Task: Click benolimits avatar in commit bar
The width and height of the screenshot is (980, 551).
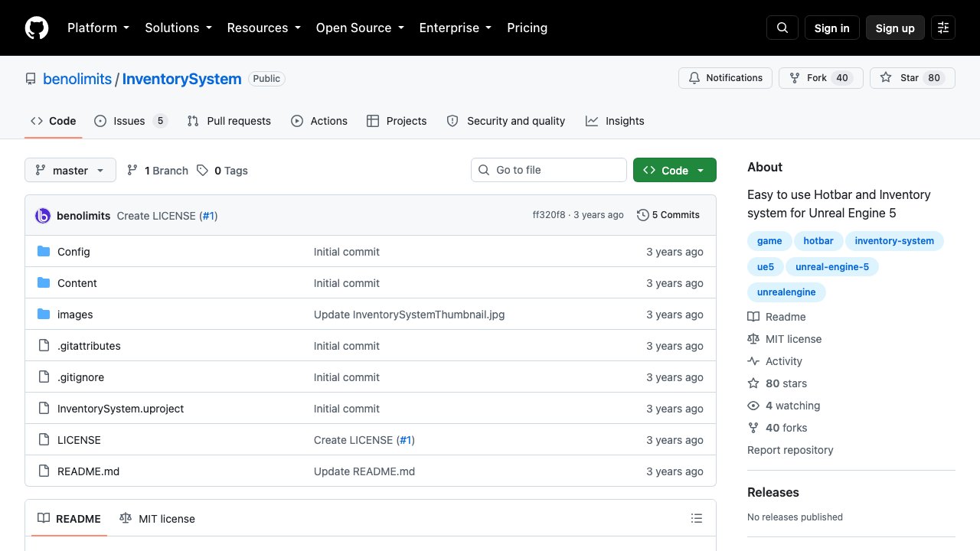Action: [43, 216]
